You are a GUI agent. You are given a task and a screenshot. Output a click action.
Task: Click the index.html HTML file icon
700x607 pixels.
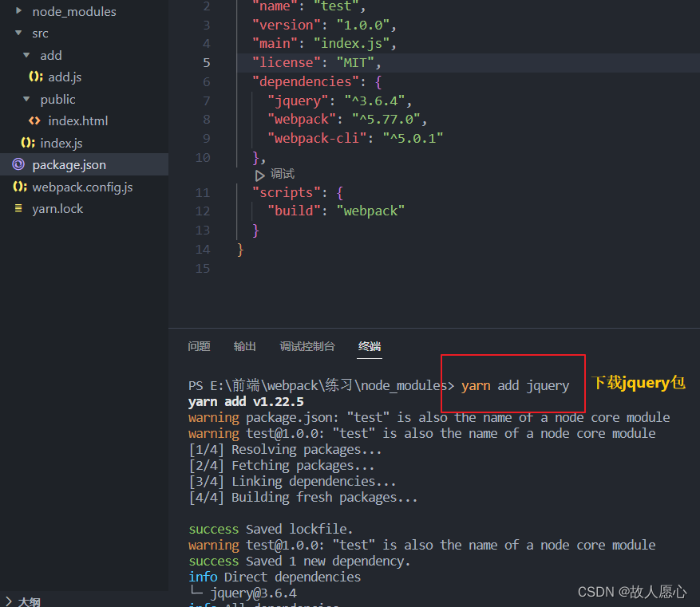[34, 120]
